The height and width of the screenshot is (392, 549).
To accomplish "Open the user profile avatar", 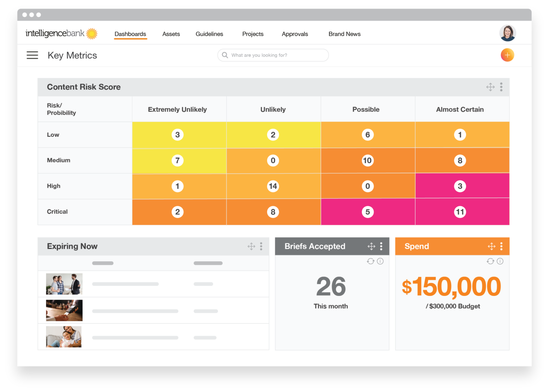I will click(508, 33).
